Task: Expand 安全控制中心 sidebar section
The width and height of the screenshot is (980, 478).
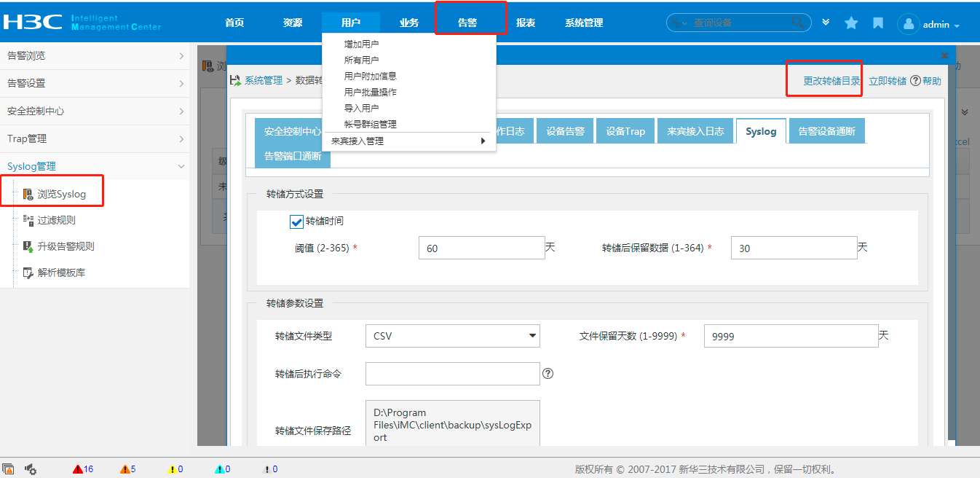Action: coord(95,111)
